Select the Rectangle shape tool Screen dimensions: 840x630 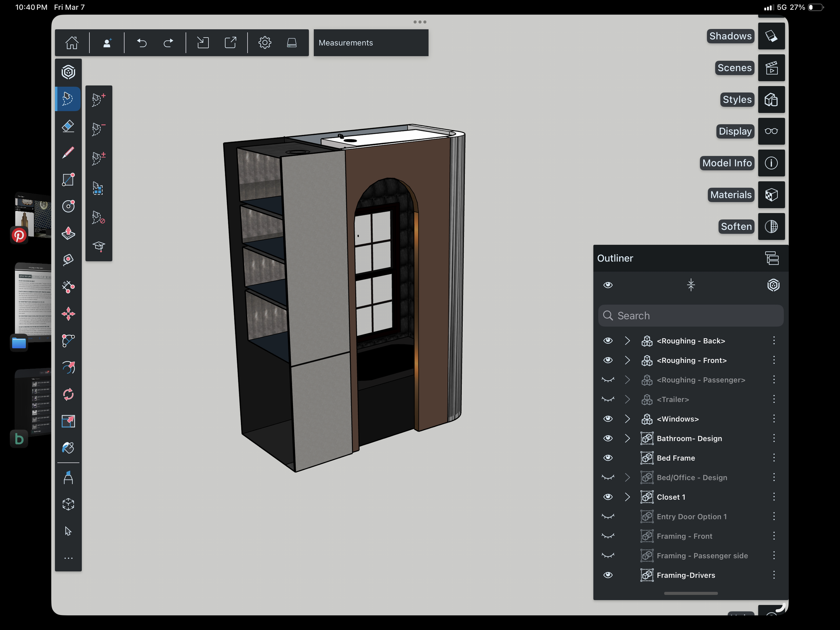[68, 180]
